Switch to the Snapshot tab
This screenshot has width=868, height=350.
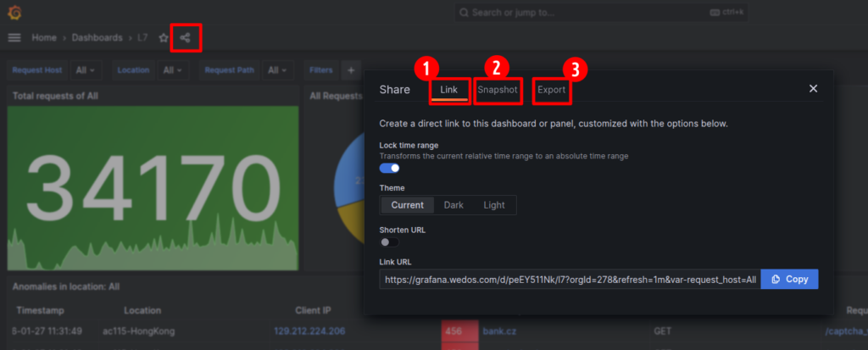pos(498,89)
